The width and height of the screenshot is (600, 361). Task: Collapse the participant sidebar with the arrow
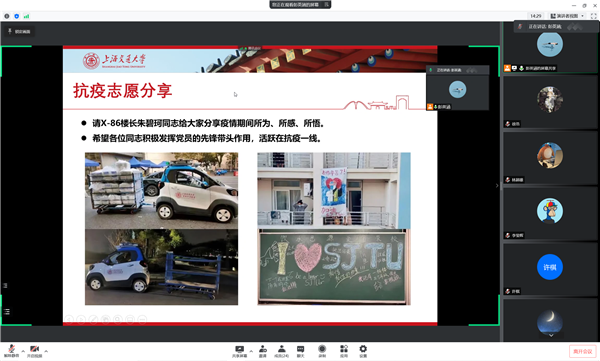pyautogui.click(x=497, y=186)
